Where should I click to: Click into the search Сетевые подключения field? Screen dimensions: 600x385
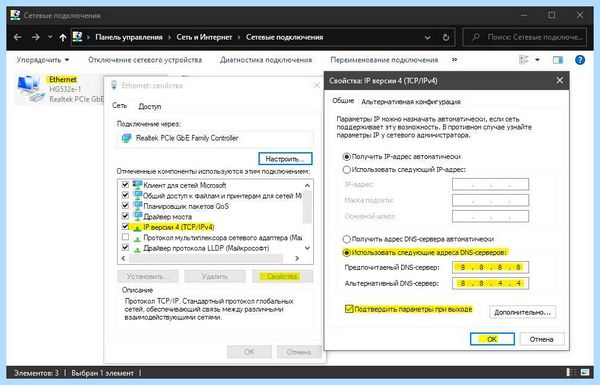[x=525, y=37]
